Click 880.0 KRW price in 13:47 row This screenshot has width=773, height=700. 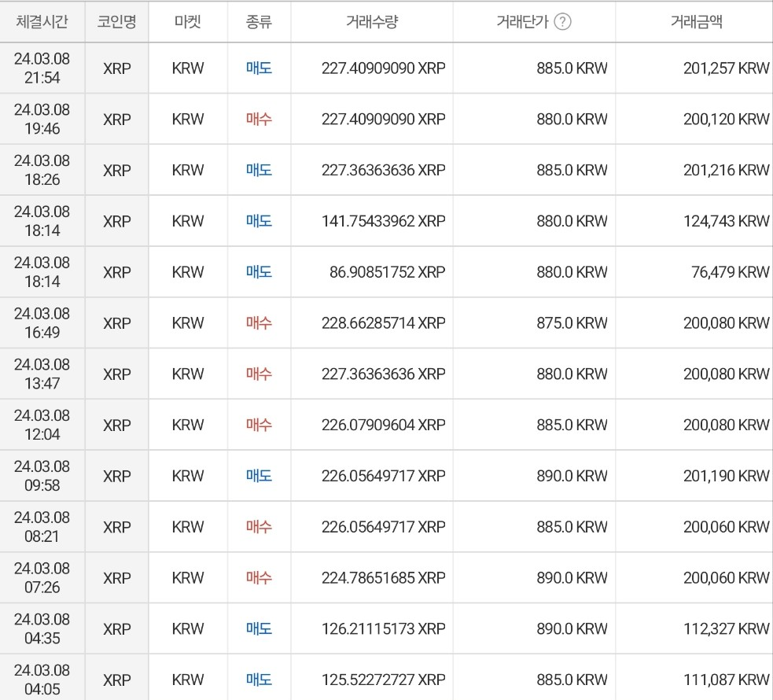pyautogui.click(x=572, y=374)
